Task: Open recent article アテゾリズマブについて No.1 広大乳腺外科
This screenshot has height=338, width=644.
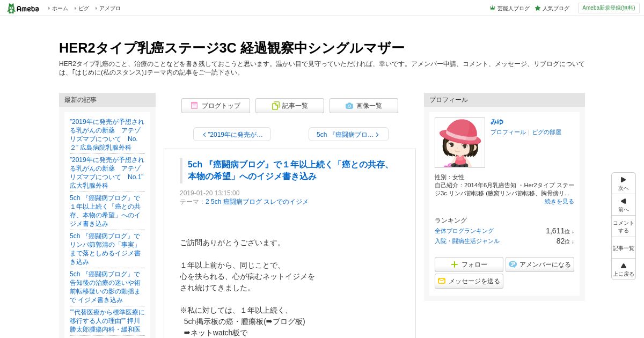Action: coord(107,173)
